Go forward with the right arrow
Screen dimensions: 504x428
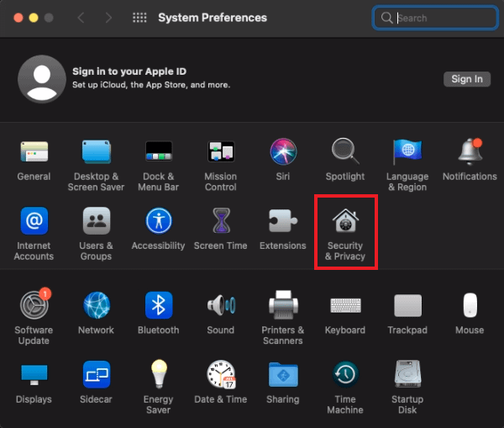coord(108,18)
